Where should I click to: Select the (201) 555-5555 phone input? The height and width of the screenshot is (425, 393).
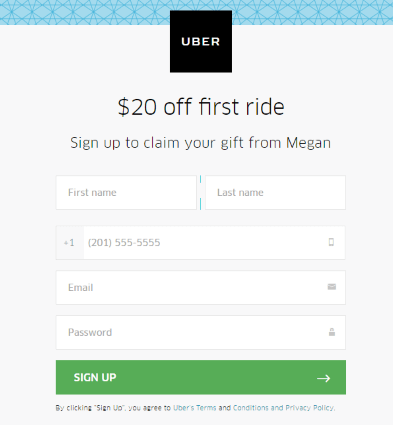click(214, 242)
